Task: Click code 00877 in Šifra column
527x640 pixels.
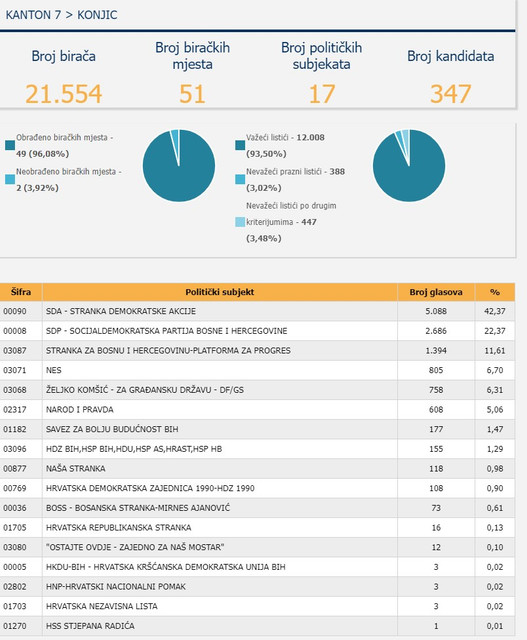Action: click(x=15, y=469)
